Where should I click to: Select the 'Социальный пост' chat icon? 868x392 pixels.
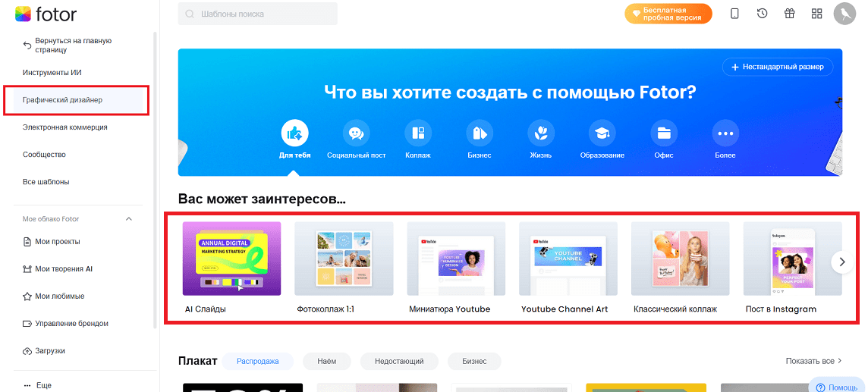click(x=357, y=133)
